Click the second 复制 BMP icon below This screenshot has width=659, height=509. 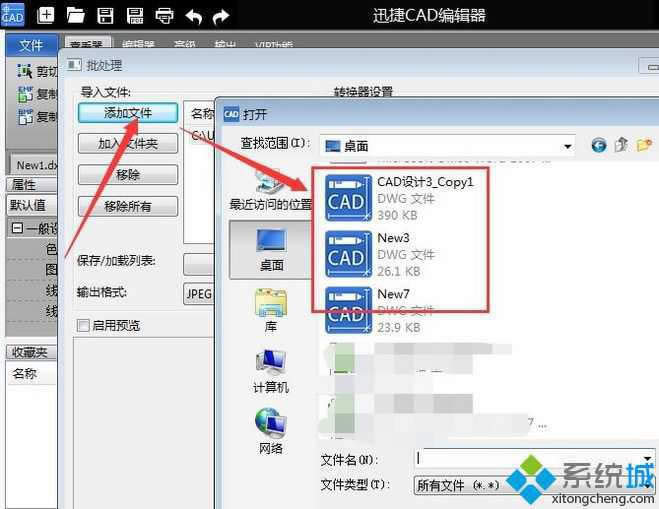point(24,116)
